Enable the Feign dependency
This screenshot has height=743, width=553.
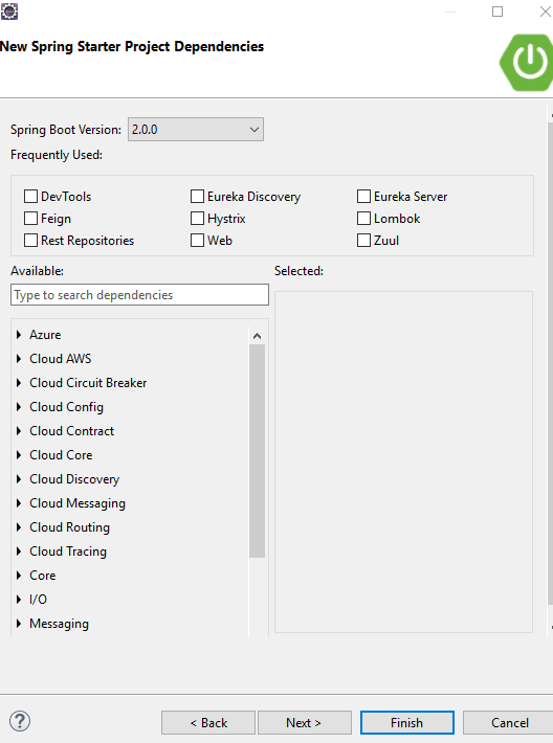(x=31, y=218)
